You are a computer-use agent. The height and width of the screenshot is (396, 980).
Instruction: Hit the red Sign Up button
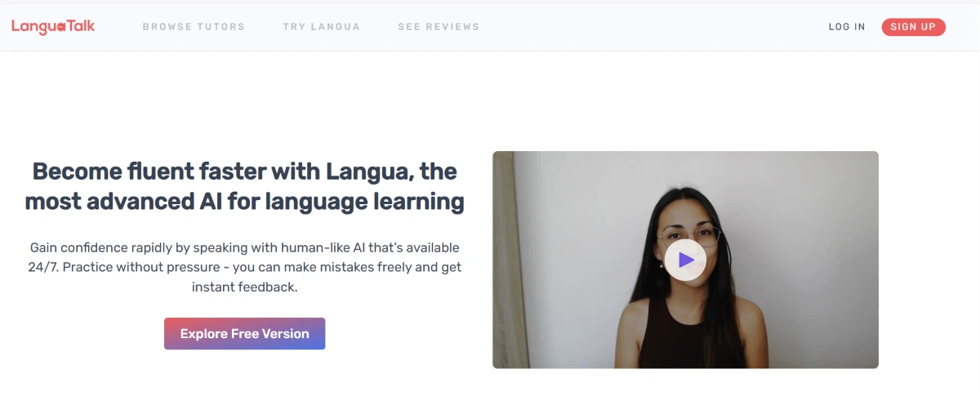click(x=913, y=27)
